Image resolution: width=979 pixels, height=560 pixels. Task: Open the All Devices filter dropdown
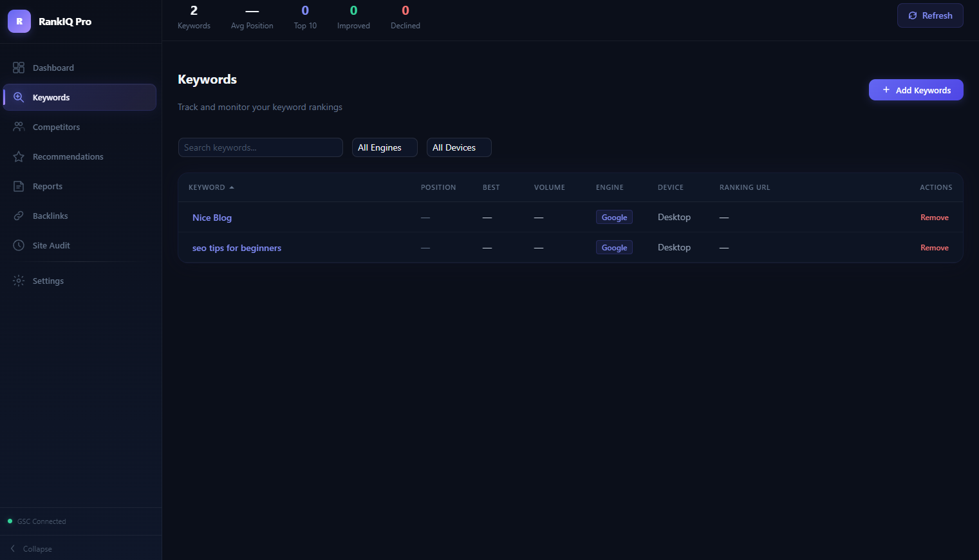click(x=458, y=147)
